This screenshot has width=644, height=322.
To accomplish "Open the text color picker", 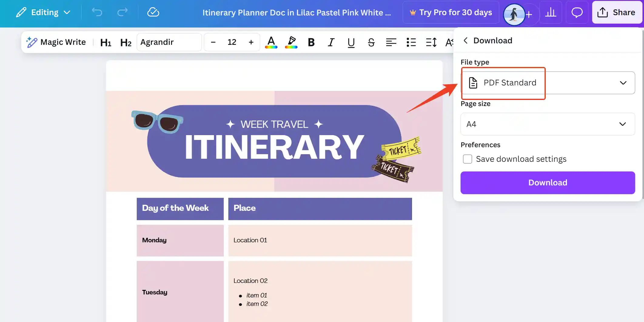I will pyautogui.click(x=271, y=42).
